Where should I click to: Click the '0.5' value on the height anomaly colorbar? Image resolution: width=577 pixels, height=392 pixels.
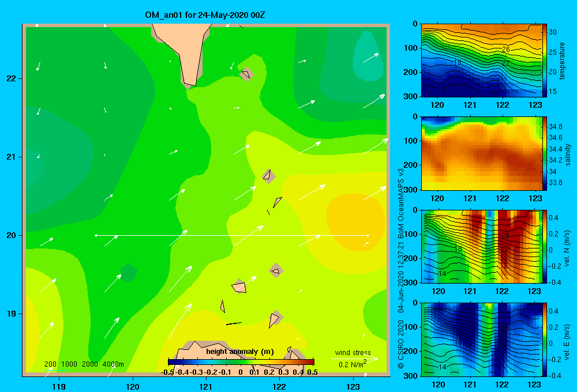tap(312, 372)
